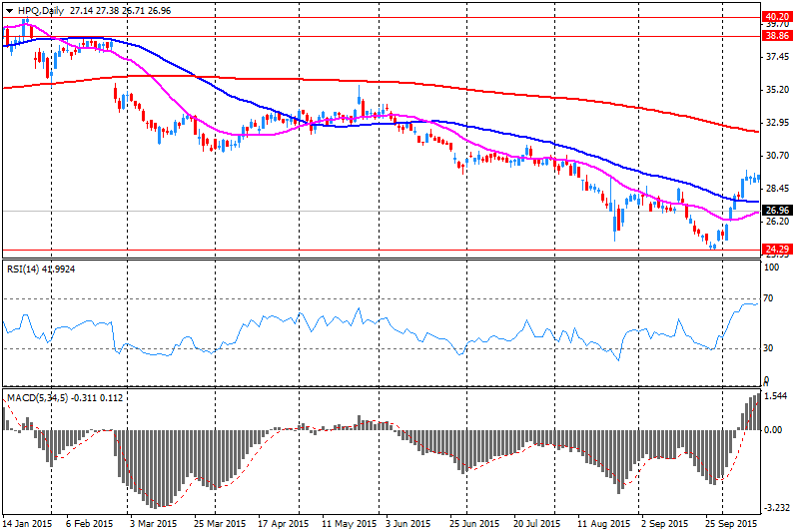Select the 2 Sep 2015 date label
Image resolution: width=800 pixels, height=532 pixels.
[x=665, y=524]
